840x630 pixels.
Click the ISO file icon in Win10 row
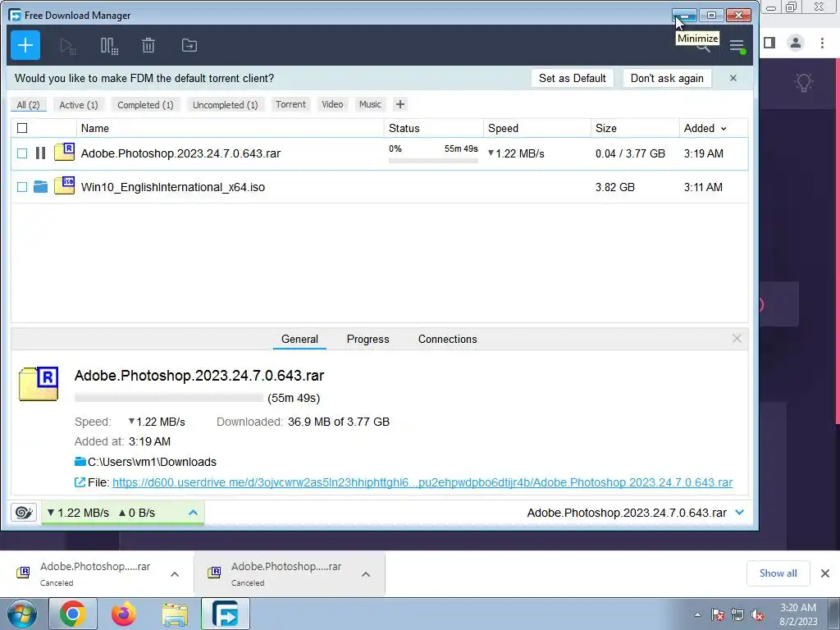pos(64,185)
